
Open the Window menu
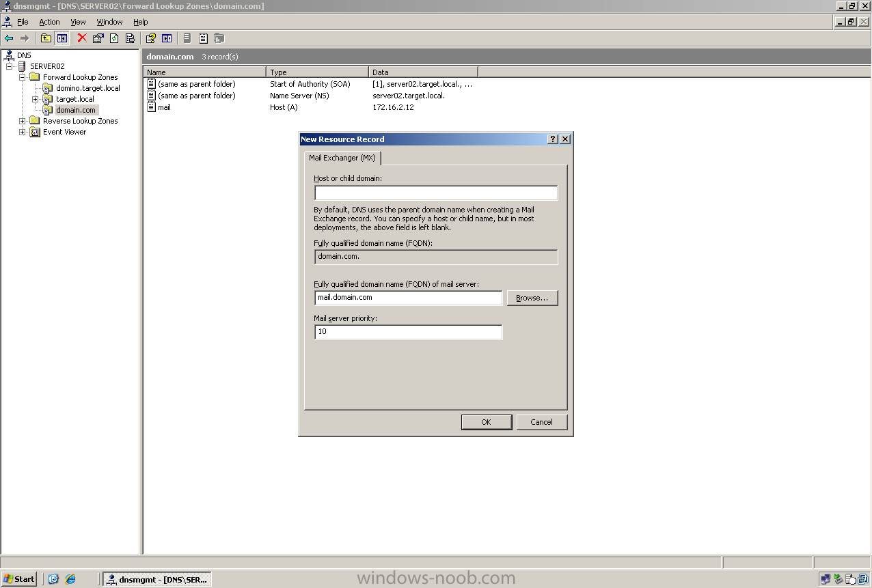click(109, 22)
